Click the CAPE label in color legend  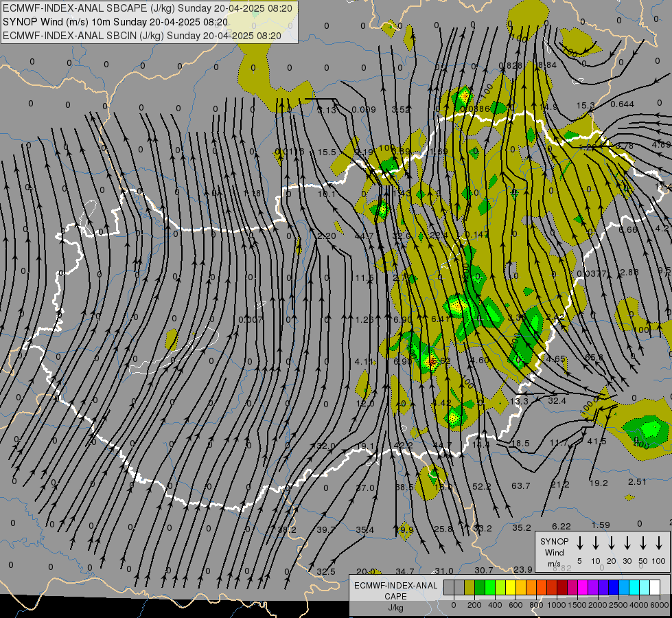(x=395, y=597)
